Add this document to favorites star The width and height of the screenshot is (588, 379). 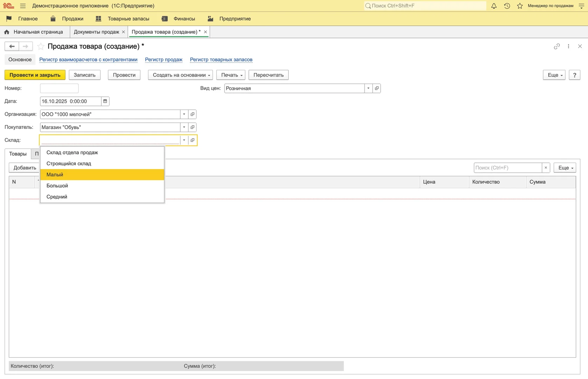(x=41, y=46)
